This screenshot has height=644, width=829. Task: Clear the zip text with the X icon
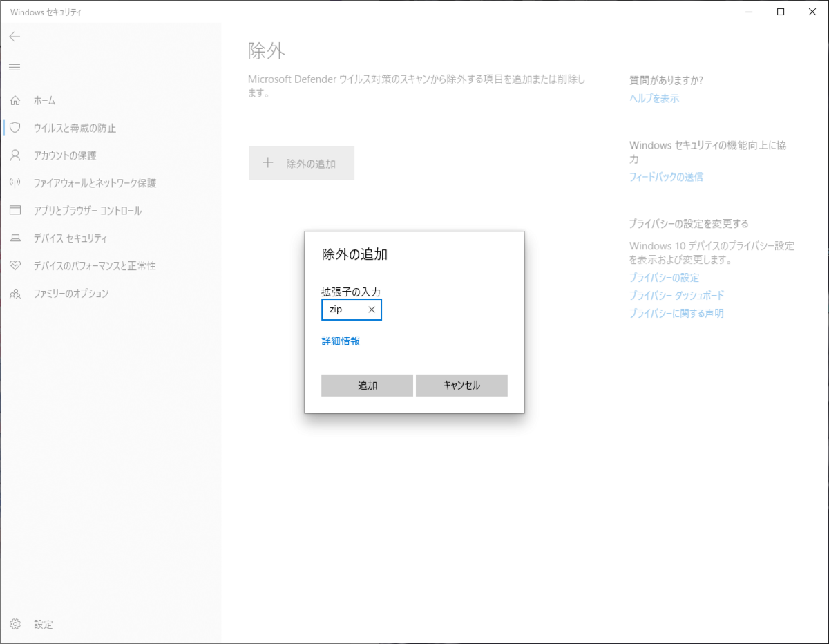tap(372, 310)
